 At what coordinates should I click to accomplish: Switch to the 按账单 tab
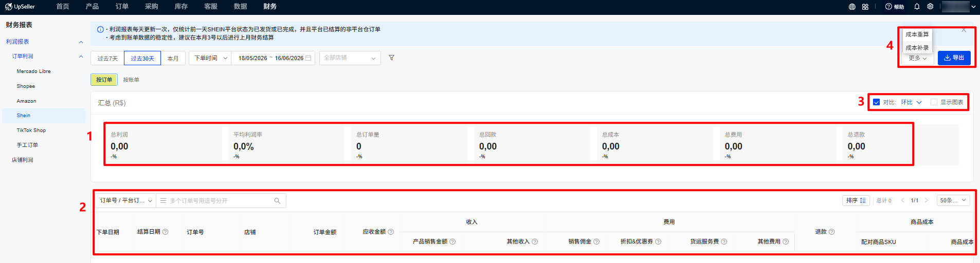131,80
